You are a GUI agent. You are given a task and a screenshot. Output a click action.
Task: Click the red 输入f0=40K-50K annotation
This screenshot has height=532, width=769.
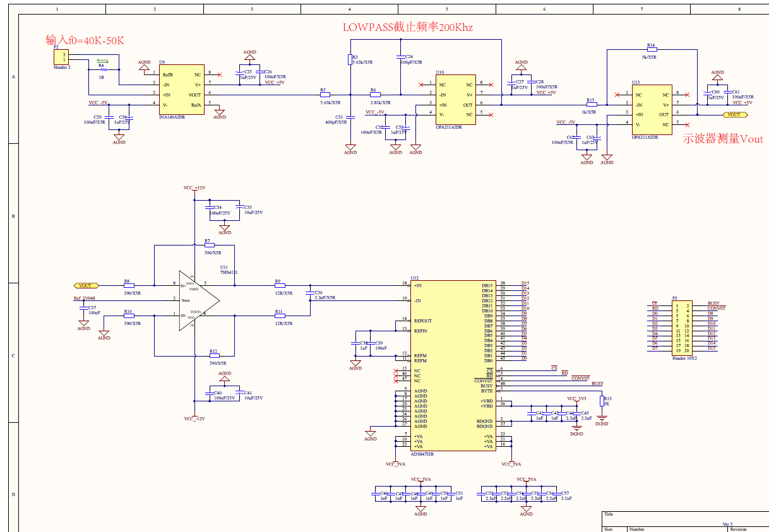85,40
